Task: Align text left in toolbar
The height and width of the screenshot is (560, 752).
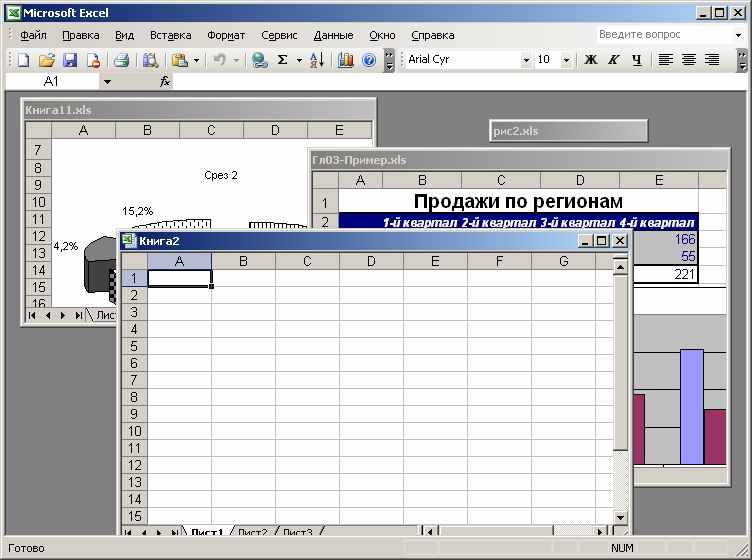Action: (x=665, y=60)
